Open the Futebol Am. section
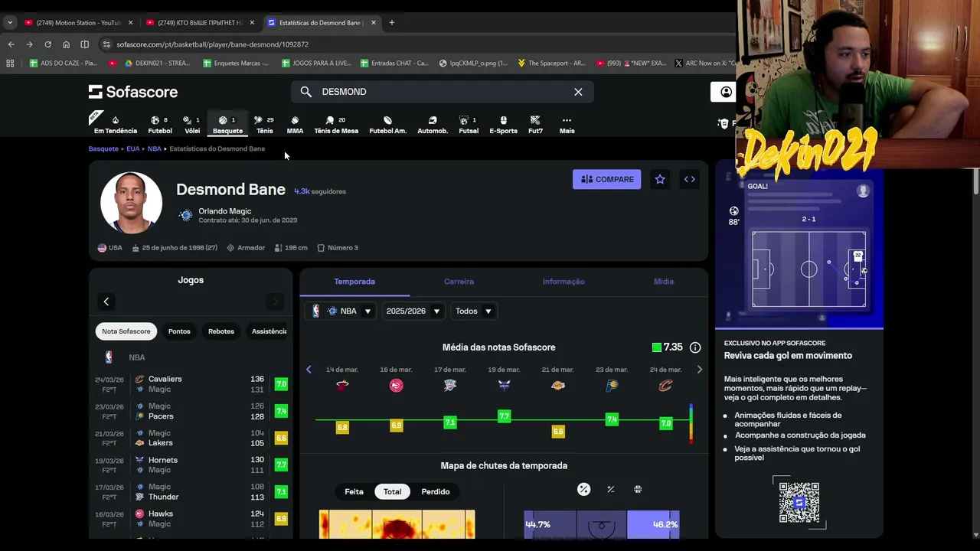This screenshot has height=551, width=980. (x=387, y=124)
